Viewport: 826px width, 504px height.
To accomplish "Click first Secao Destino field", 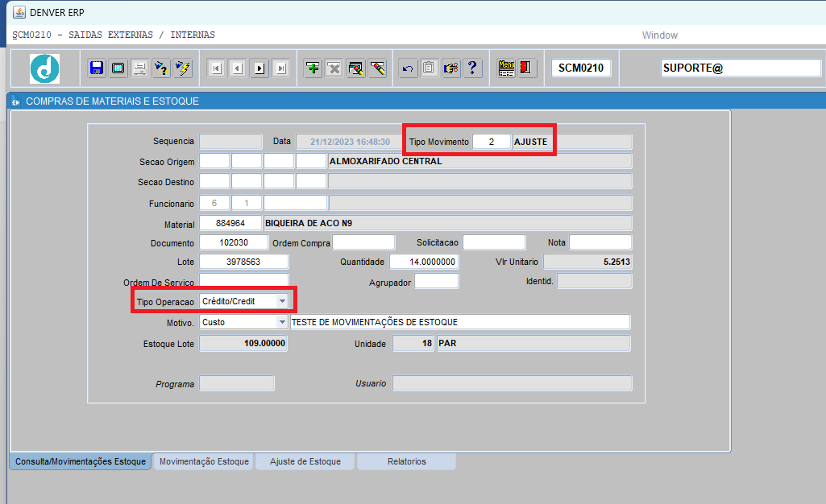I will 214,181.
